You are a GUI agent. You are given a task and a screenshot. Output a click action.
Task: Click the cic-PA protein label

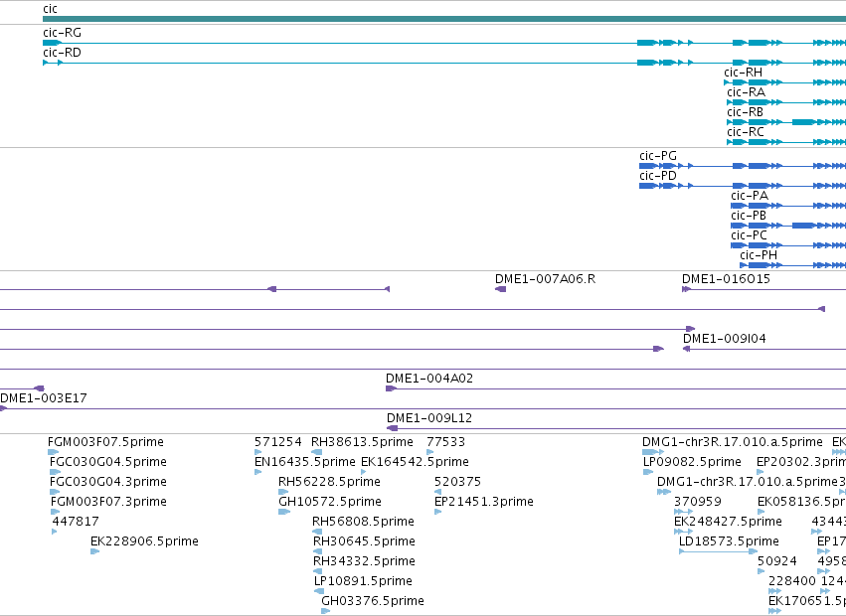750,196
